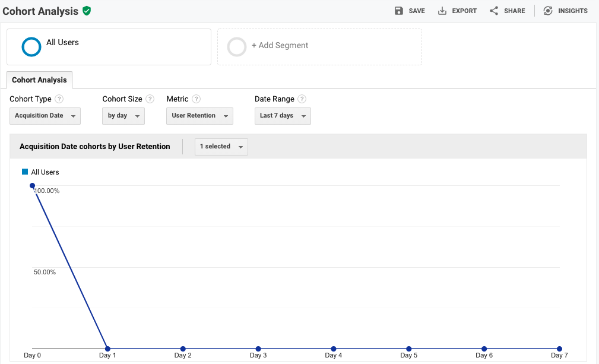The image size is (599, 364).
Task: Open the 1 selected cohort selector
Action: [x=221, y=147]
